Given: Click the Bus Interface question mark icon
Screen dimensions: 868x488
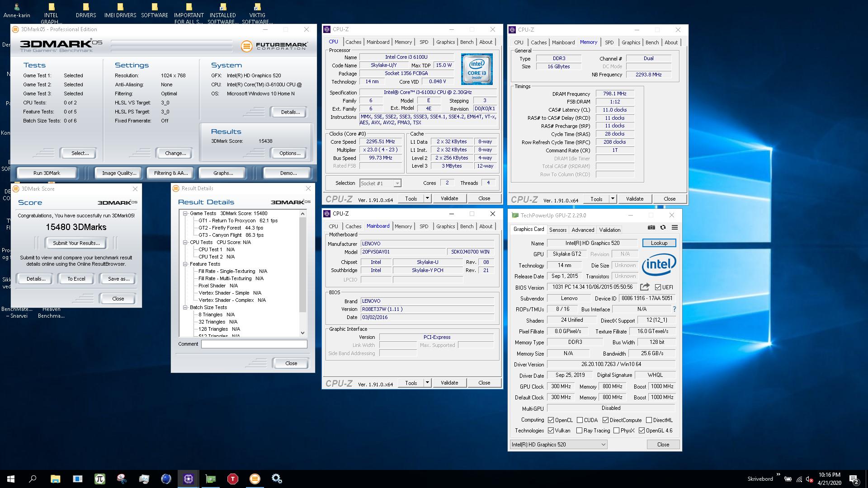Looking at the screenshot, I should (674, 309).
